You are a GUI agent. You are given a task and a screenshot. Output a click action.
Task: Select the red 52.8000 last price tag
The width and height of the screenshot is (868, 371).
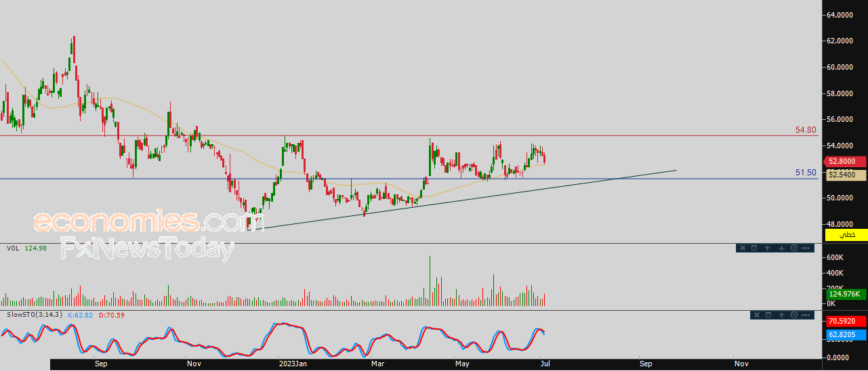click(x=844, y=162)
